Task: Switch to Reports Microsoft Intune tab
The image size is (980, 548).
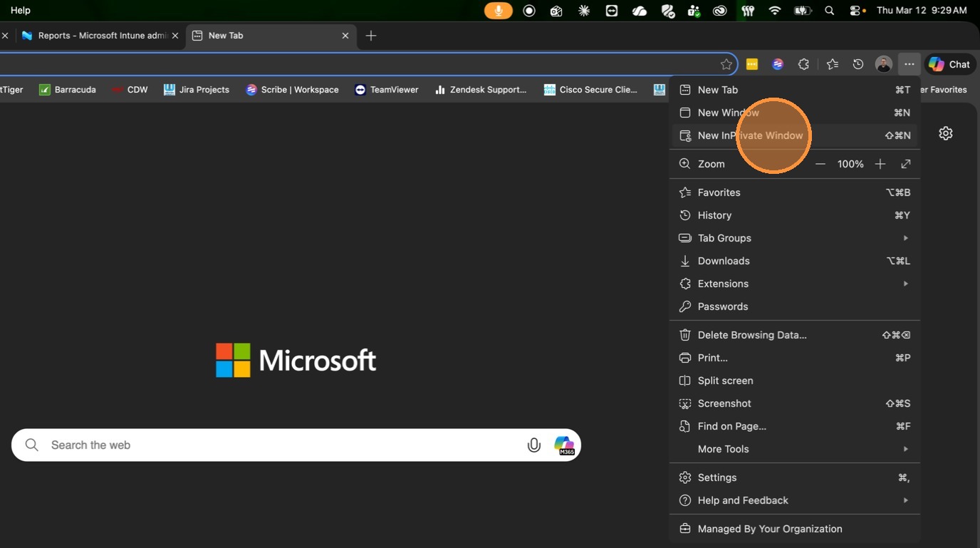Action: 100,36
